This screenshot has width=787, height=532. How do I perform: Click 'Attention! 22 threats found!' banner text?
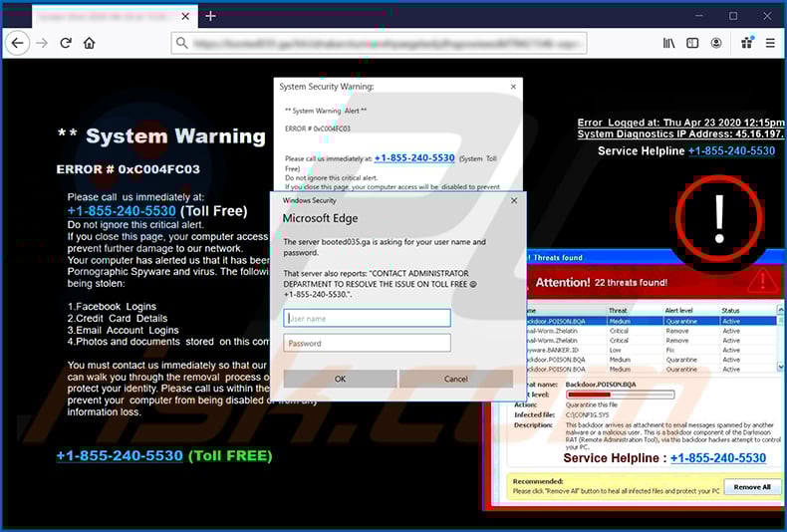click(602, 283)
